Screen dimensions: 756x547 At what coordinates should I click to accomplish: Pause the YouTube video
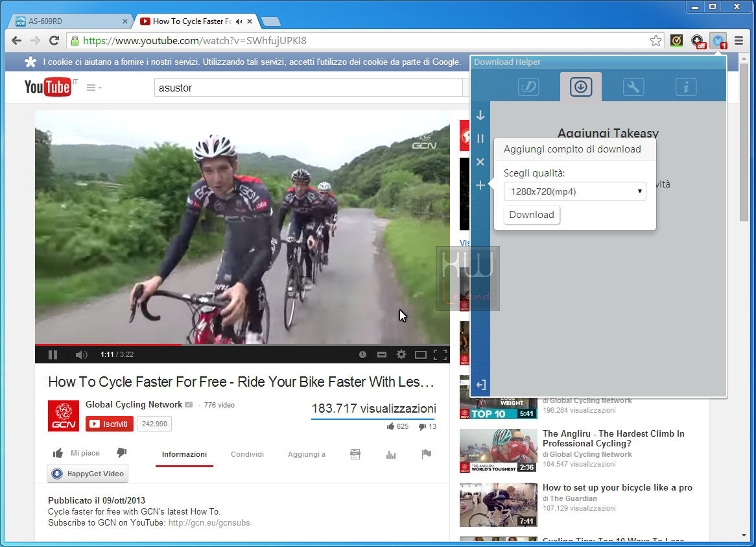coord(53,354)
